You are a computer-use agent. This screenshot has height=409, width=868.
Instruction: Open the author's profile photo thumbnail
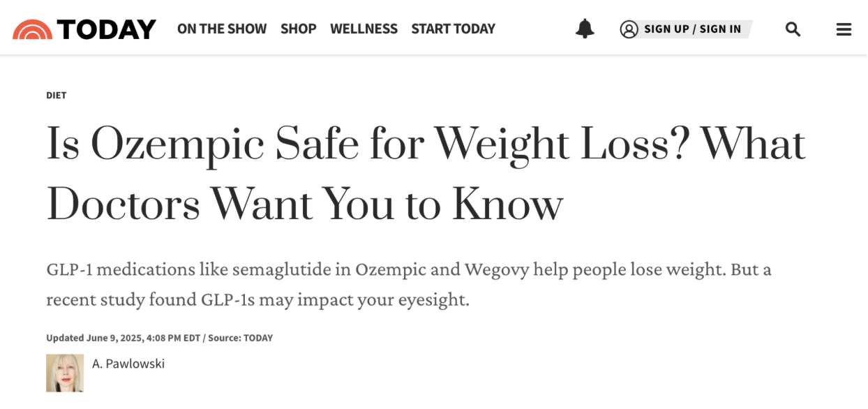pyautogui.click(x=65, y=373)
